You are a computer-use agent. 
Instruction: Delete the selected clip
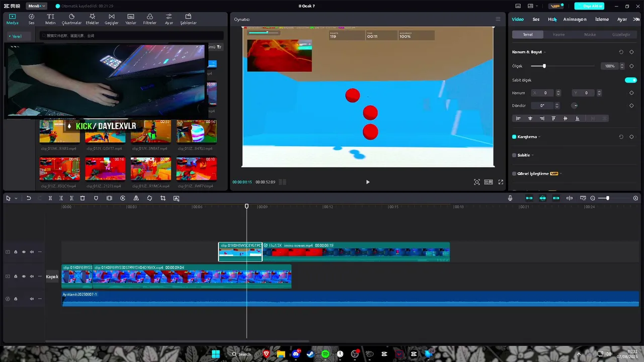[x=83, y=198]
